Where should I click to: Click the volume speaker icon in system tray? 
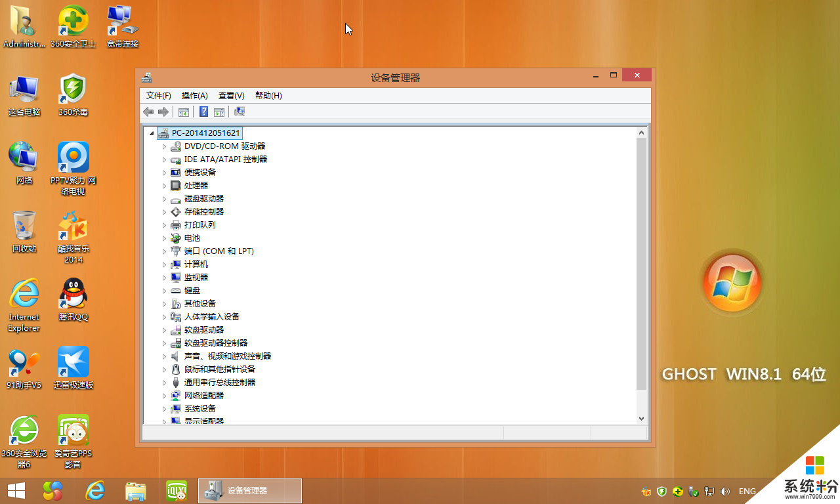click(725, 491)
